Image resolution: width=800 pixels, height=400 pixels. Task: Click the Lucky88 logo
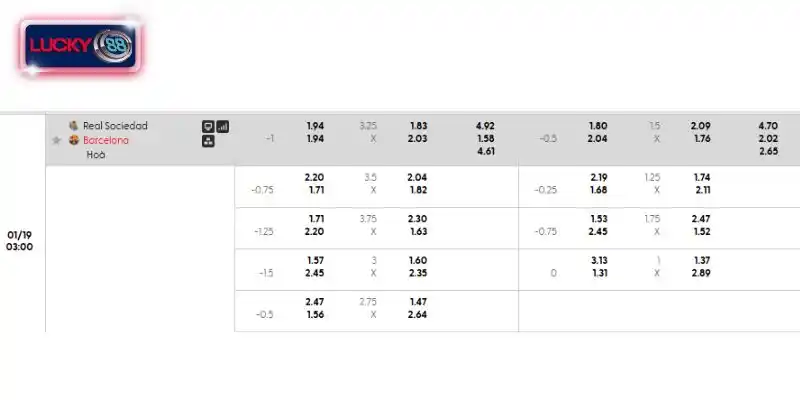[80, 46]
